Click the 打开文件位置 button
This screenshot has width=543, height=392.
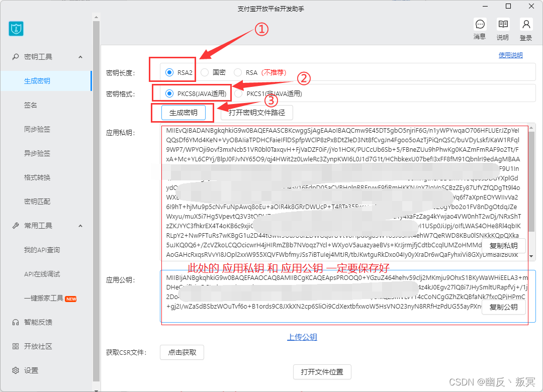(322, 372)
